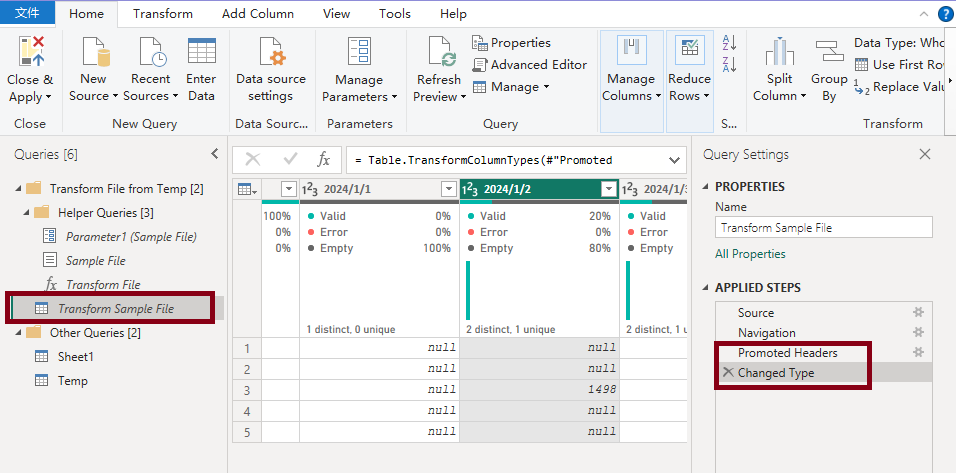Open the Advanced Editor
This screenshot has height=473, width=956.
529,65
